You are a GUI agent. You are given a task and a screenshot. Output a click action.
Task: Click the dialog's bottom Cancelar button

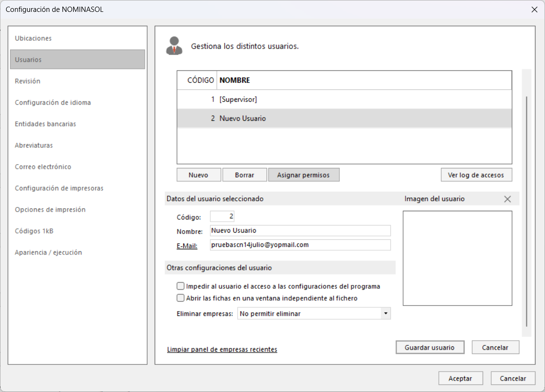point(513,378)
